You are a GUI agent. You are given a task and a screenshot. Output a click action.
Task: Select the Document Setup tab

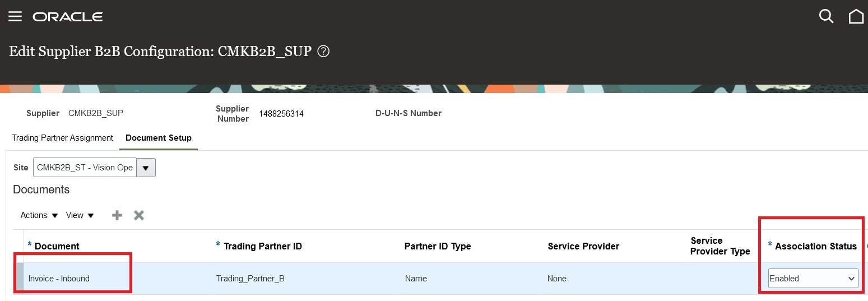(159, 138)
